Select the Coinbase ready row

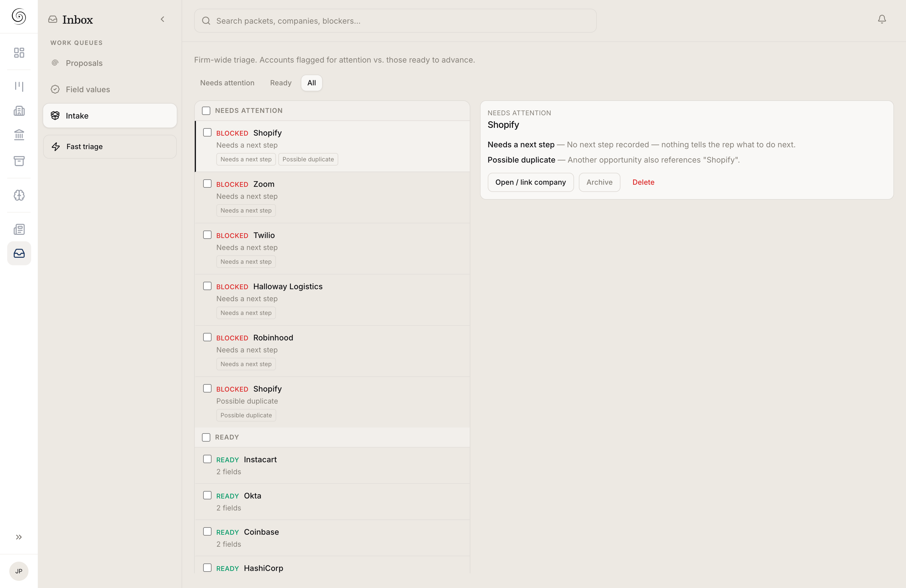332,538
